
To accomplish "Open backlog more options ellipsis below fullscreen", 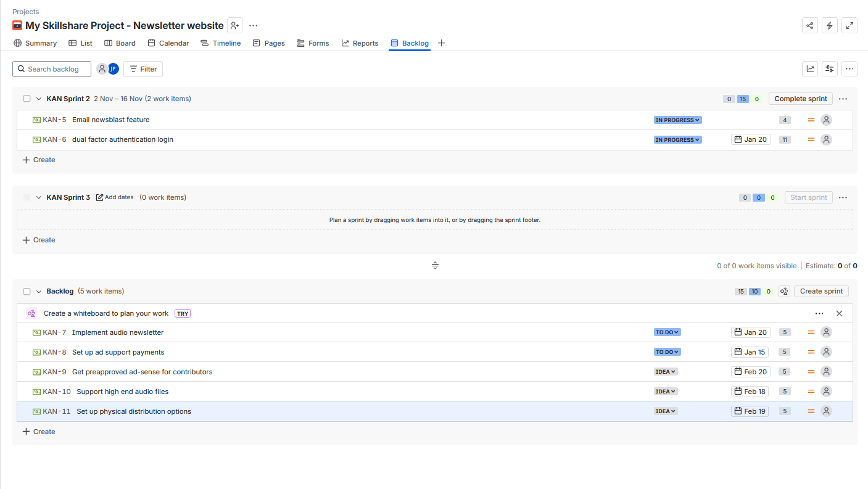I will pyautogui.click(x=849, y=69).
